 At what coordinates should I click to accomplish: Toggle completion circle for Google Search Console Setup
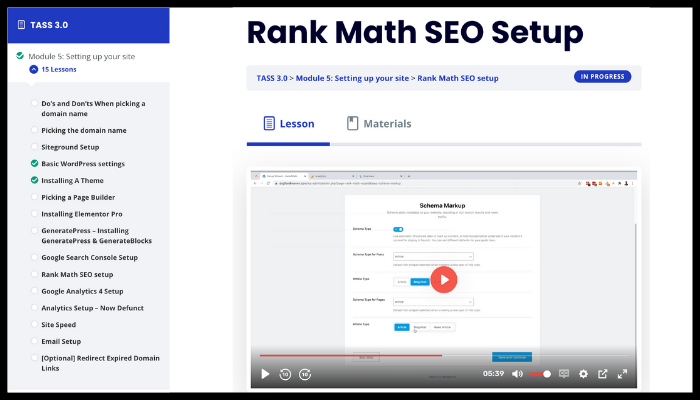[34, 257]
